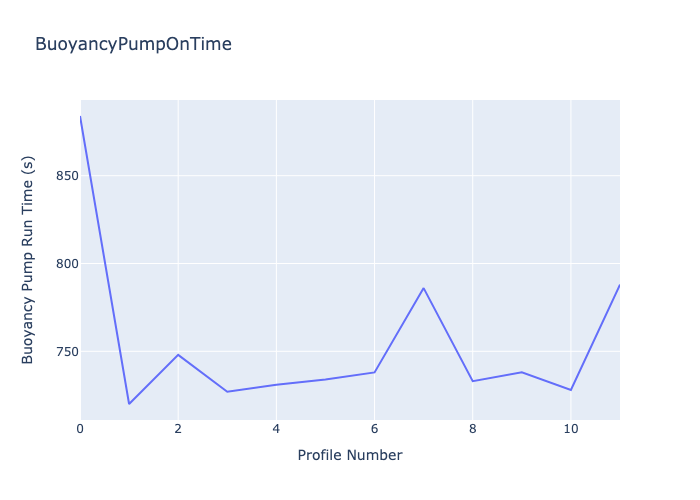This screenshot has width=700, height=500.
Task: Click the Profile Number x-axis title
Action: [x=349, y=455]
